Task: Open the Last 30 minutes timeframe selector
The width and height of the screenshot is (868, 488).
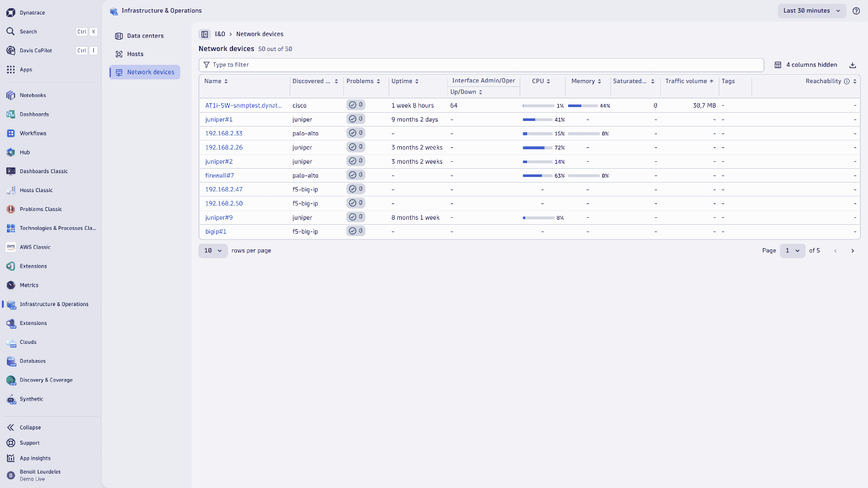Action: pos(812,11)
